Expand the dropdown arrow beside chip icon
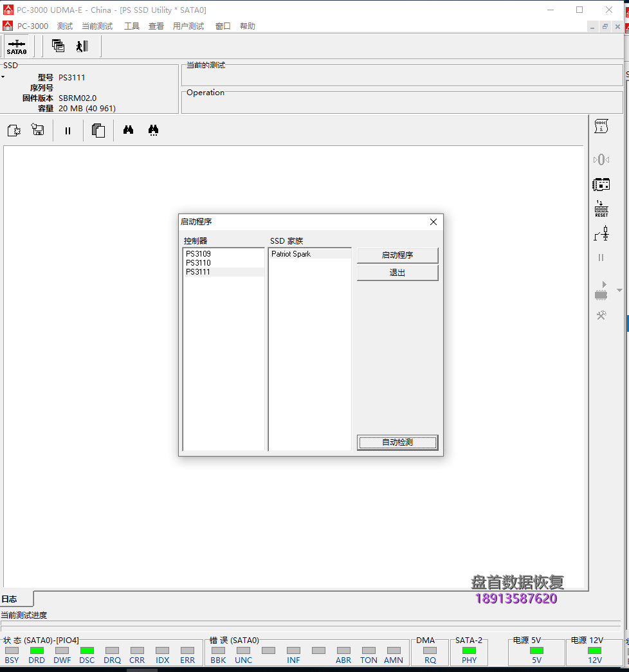Image resolution: width=629 pixels, height=672 pixels. [x=619, y=290]
